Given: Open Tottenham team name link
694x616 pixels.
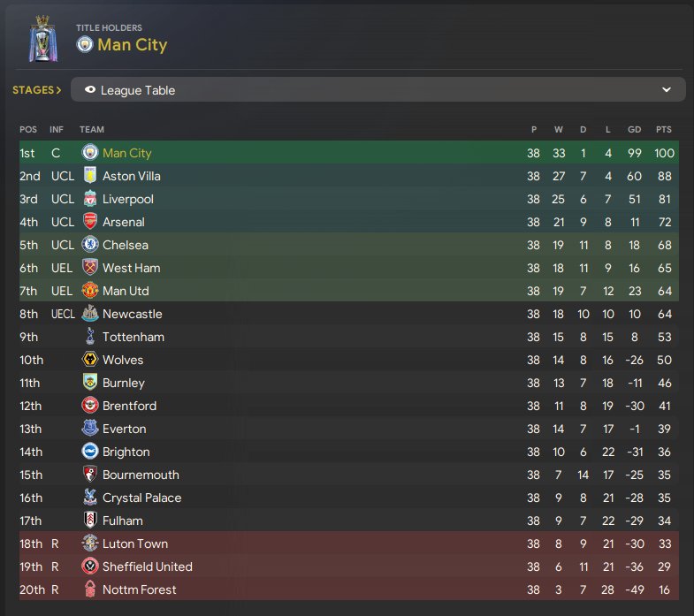Looking at the screenshot, I should [133, 337].
